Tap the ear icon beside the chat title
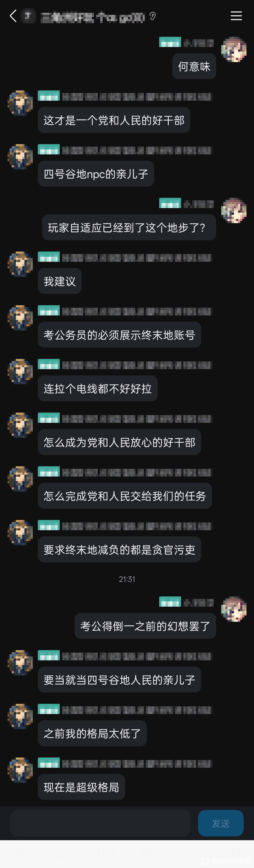Image resolution: width=254 pixels, height=868 pixels. point(153,16)
